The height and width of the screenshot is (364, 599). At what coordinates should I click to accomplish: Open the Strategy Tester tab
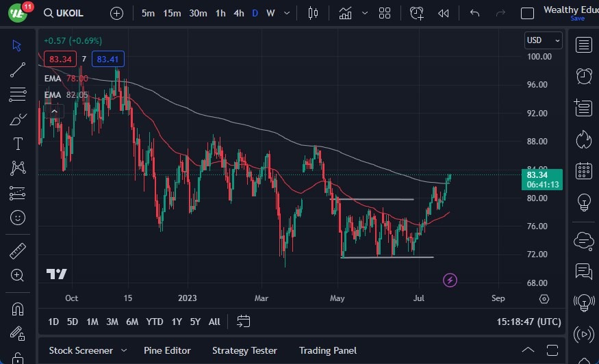[244, 350]
